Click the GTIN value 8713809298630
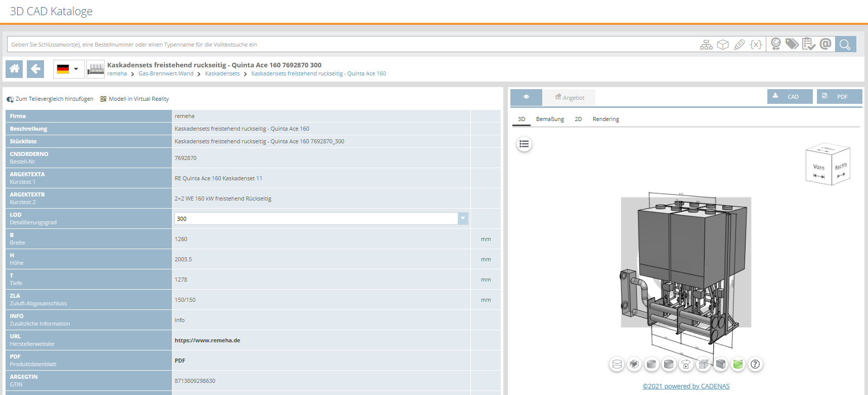 point(195,381)
